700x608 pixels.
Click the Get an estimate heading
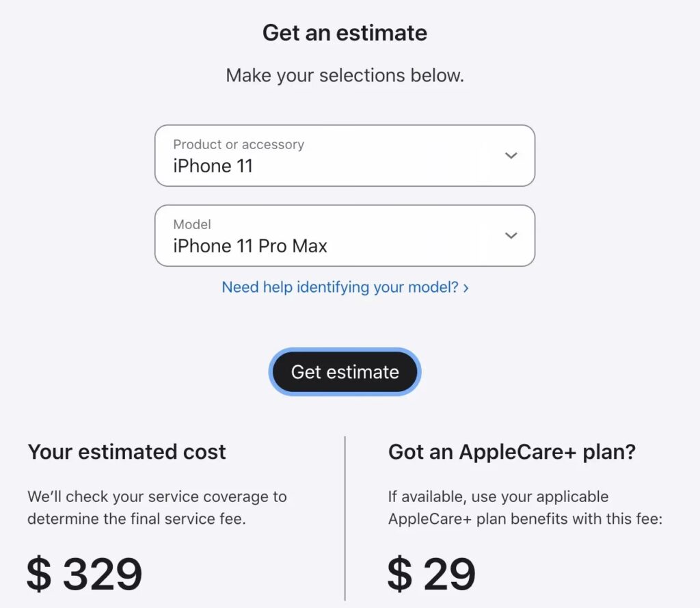pos(345,33)
